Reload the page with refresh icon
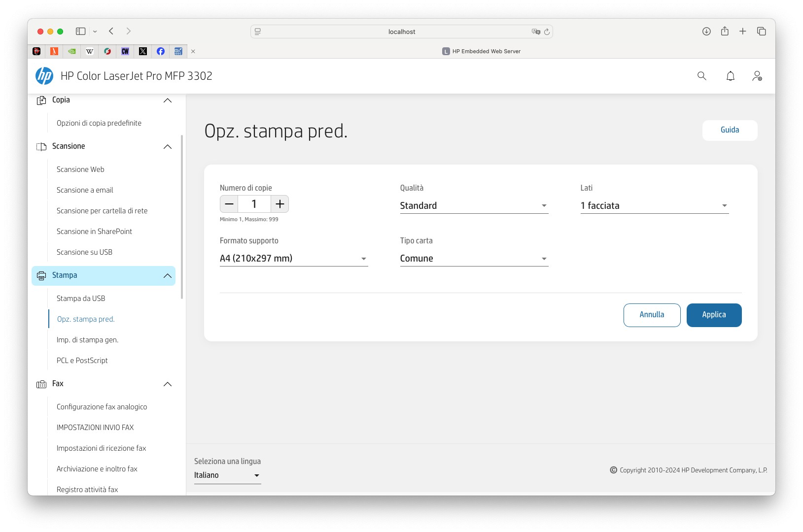This screenshot has width=803, height=532. (547, 32)
